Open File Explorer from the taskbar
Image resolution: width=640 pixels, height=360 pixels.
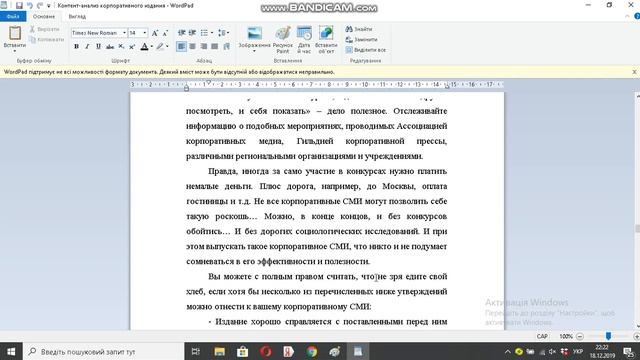tap(220, 351)
